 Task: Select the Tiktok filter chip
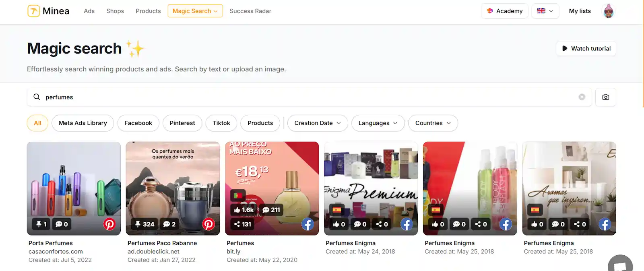(x=221, y=123)
